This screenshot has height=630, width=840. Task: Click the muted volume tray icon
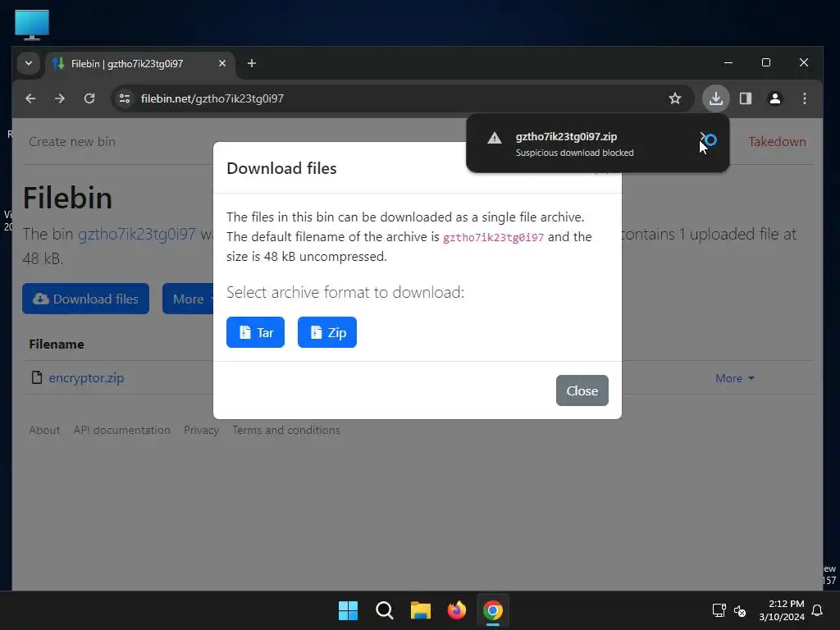coord(740,610)
